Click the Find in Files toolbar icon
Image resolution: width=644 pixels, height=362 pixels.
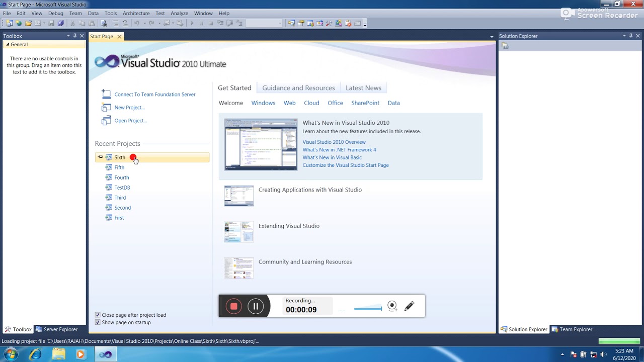click(104, 23)
